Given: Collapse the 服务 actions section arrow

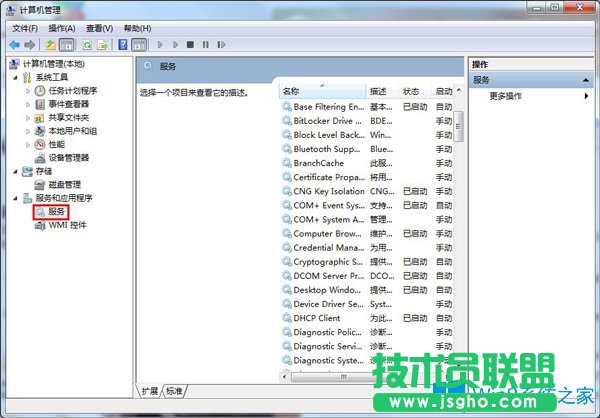Looking at the screenshot, I should tap(585, 80).
